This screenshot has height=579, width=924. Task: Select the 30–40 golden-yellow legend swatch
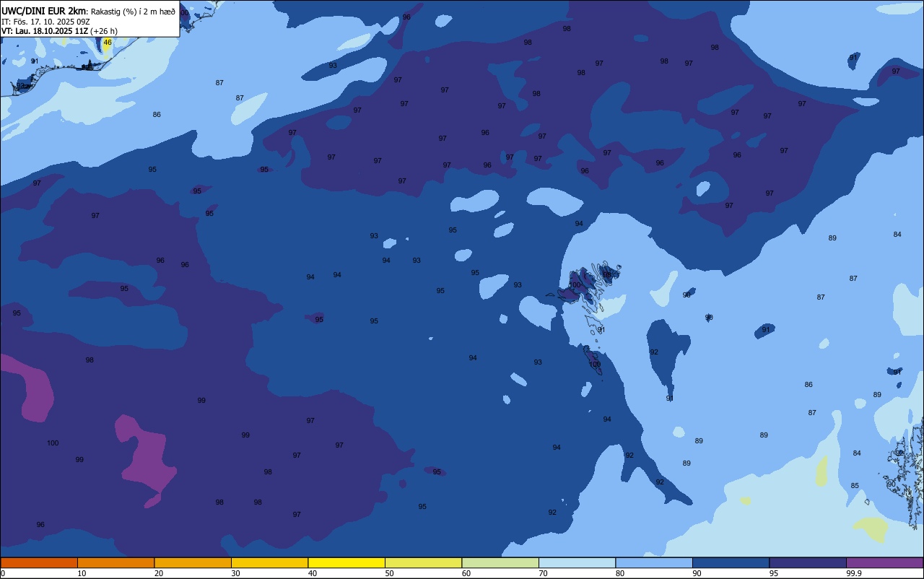tap(269, 562)
